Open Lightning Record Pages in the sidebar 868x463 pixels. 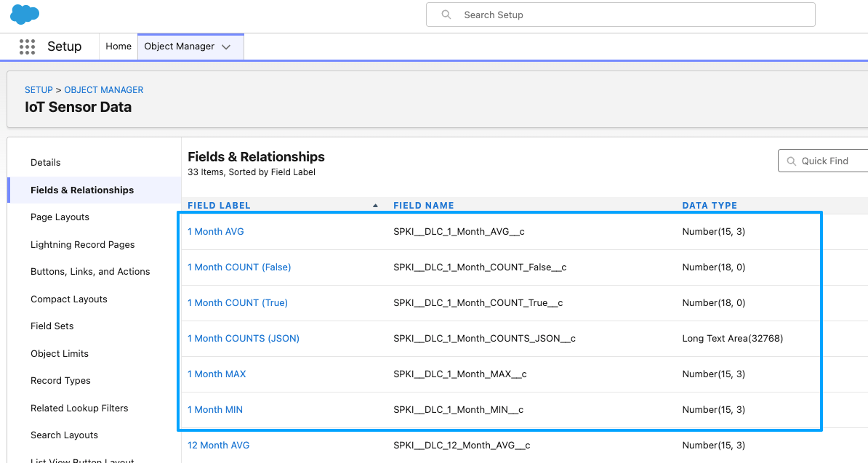82,244
